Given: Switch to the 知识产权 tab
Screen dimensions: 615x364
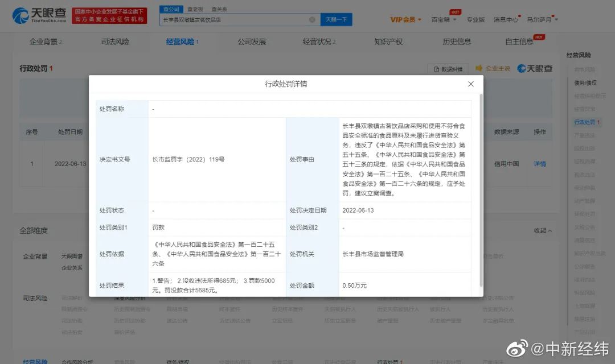Looking at the screenshot, I should tap(388, 42).
